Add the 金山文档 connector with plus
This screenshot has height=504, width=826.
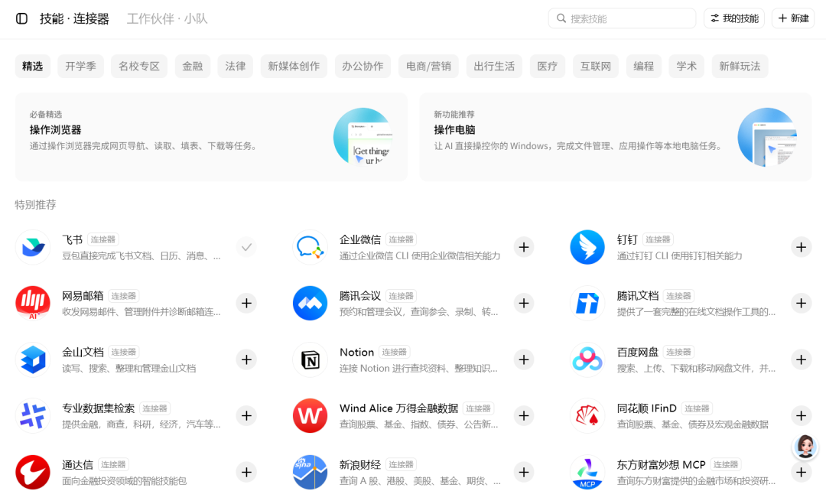click(246, 359)
